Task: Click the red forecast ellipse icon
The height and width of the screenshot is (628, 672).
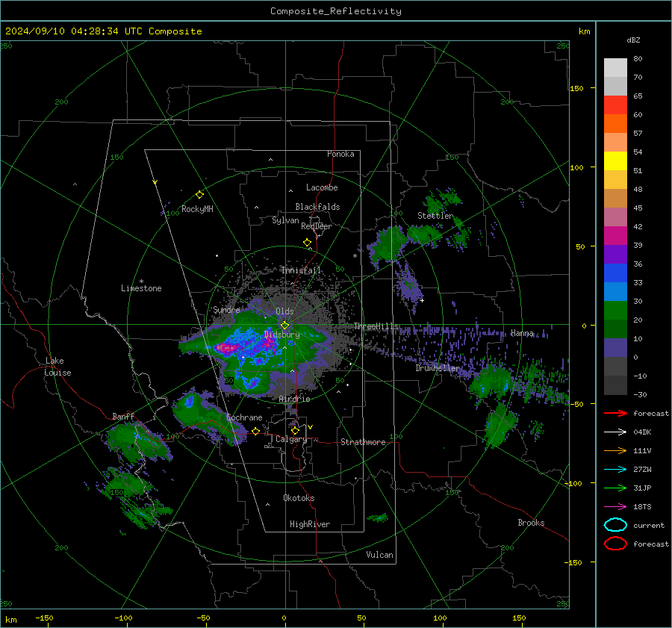Action: (615, 544)
